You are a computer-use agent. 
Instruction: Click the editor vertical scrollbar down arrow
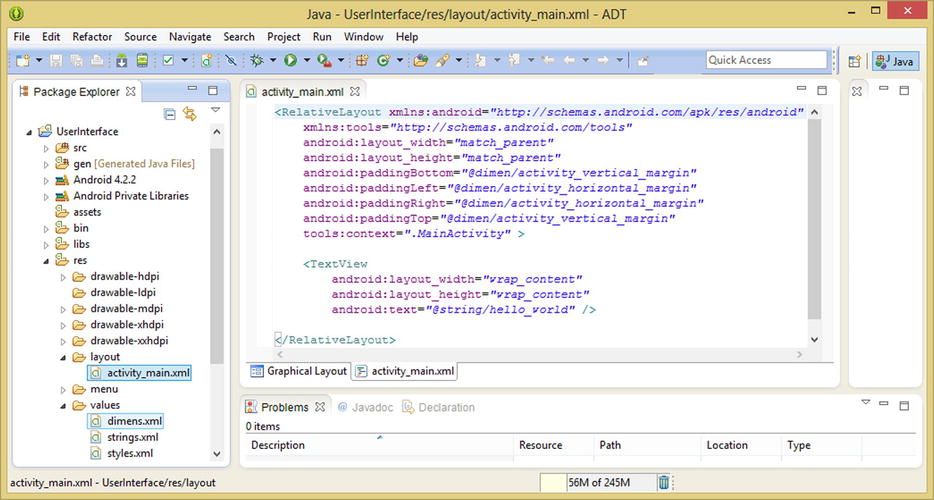coord(814,340)
